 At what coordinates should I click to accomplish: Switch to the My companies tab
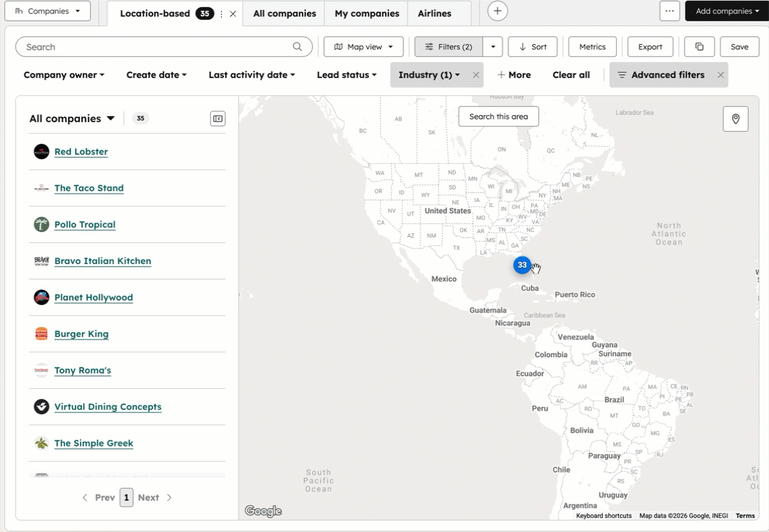coord(365,13)
